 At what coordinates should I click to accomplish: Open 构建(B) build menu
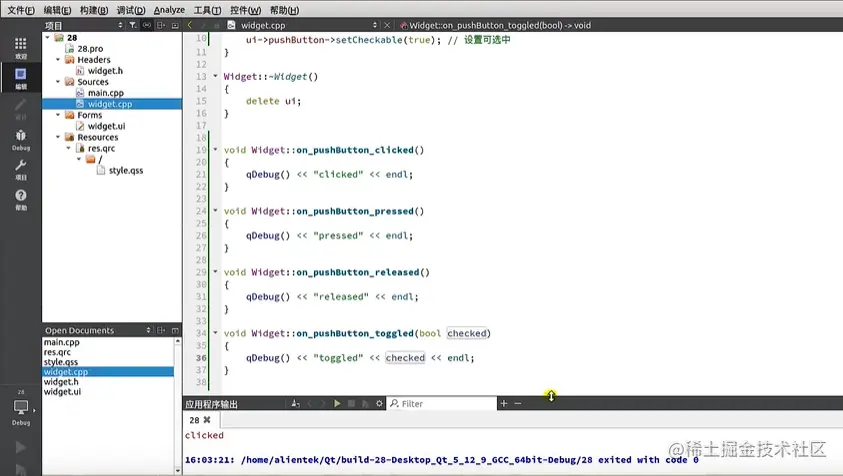94,10
